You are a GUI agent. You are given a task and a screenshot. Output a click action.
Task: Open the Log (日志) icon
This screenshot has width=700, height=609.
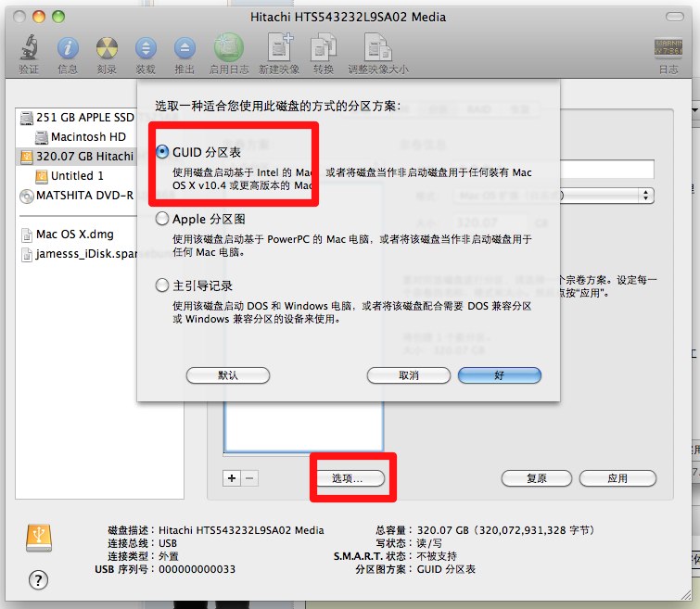click(x=668, y=48)
